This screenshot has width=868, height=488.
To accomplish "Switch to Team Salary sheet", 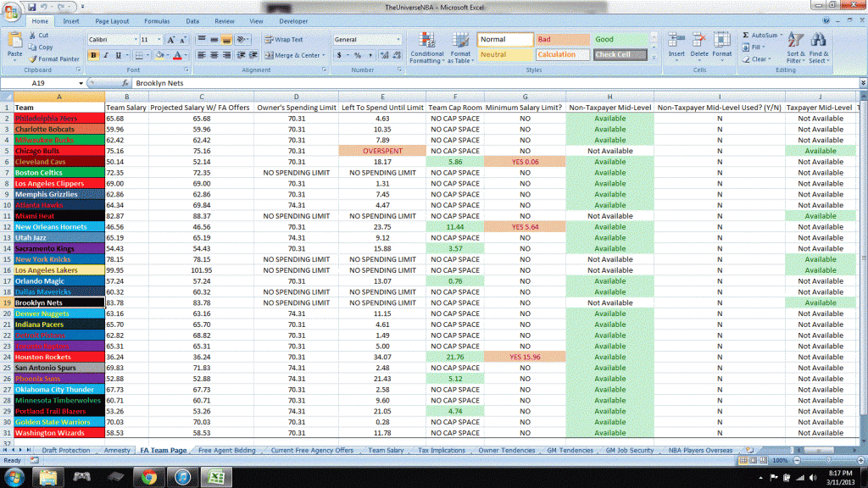I will [x=386, y=451].
